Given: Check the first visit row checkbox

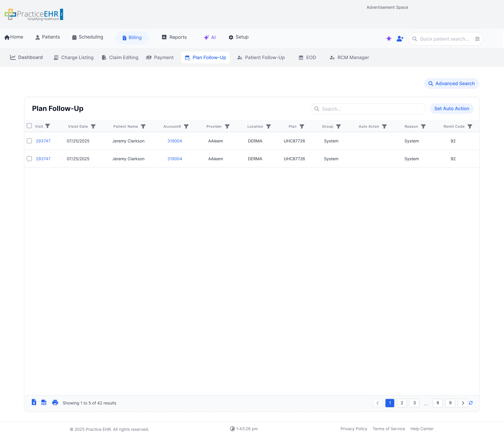Looking at the screenshot, I should pos(29,141).
